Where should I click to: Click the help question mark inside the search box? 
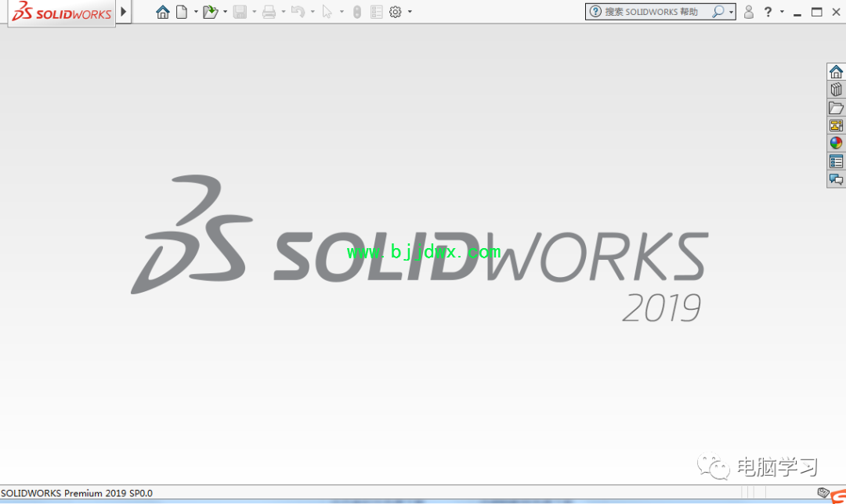pos(595,11)
